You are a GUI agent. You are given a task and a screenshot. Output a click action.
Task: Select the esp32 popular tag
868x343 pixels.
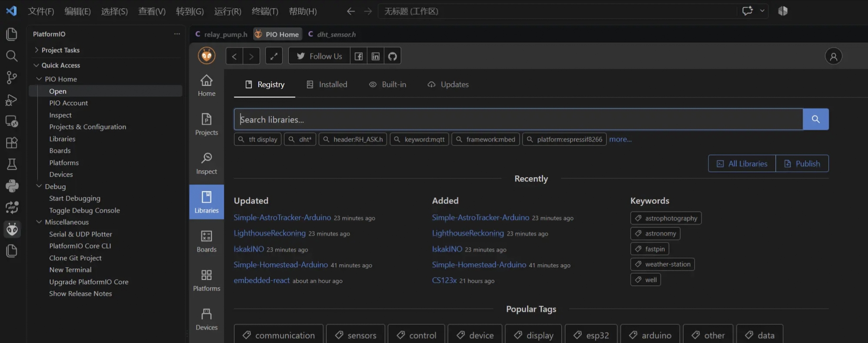(591, 335)
